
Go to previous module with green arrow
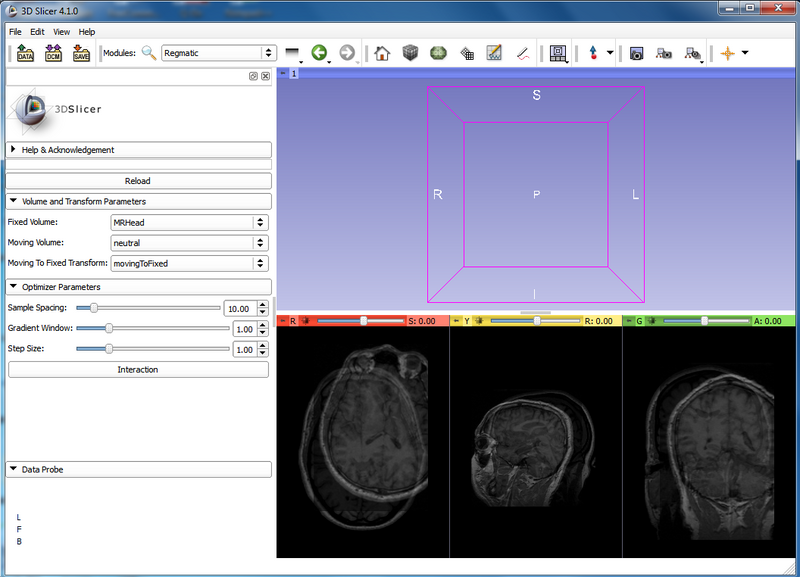coord(319,53)
